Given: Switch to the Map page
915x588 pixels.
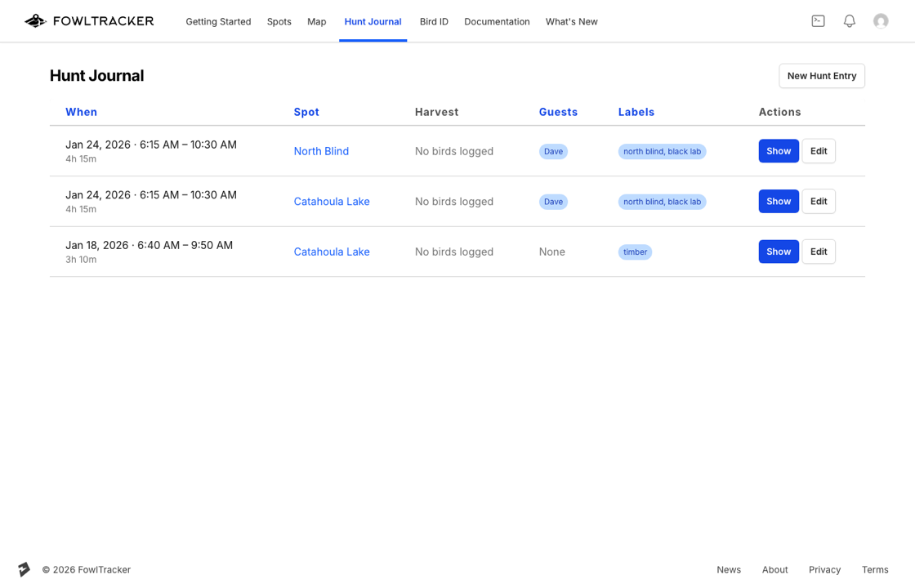Looking at the screenshot, I should point(316,21).
